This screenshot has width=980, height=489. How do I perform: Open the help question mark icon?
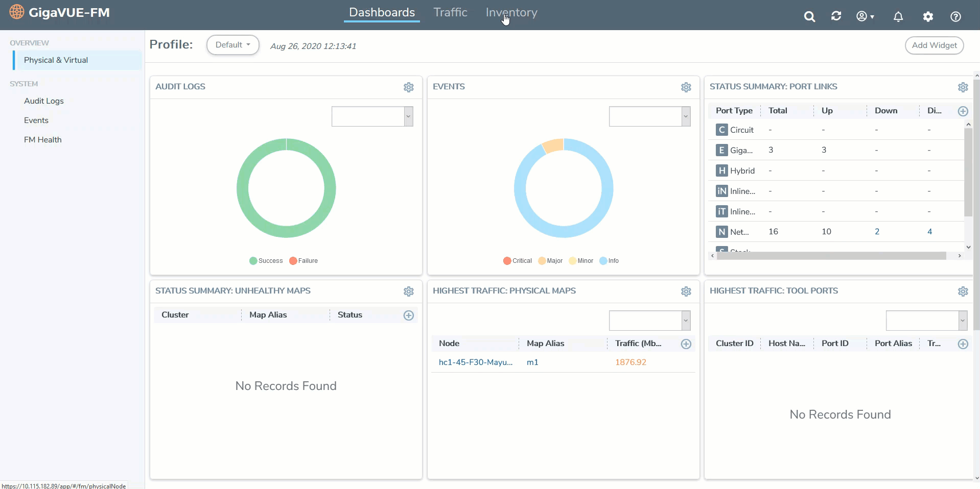[x=955, y=17]
